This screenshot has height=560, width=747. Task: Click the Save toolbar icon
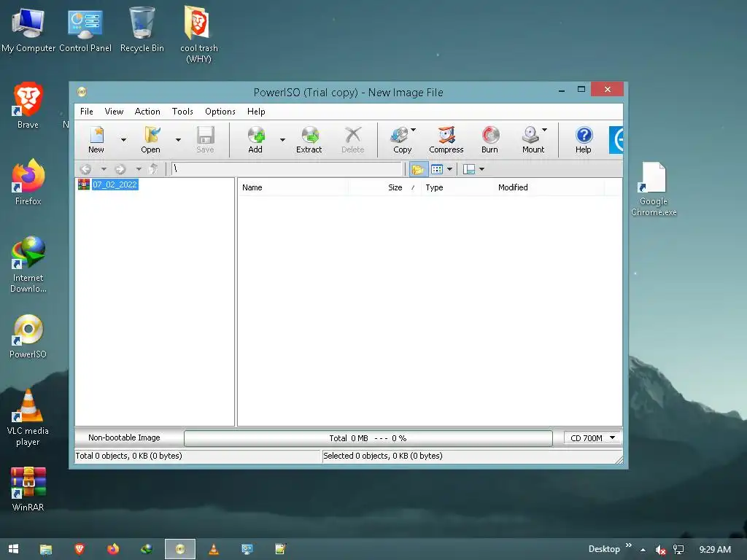[x=205, y=139]
